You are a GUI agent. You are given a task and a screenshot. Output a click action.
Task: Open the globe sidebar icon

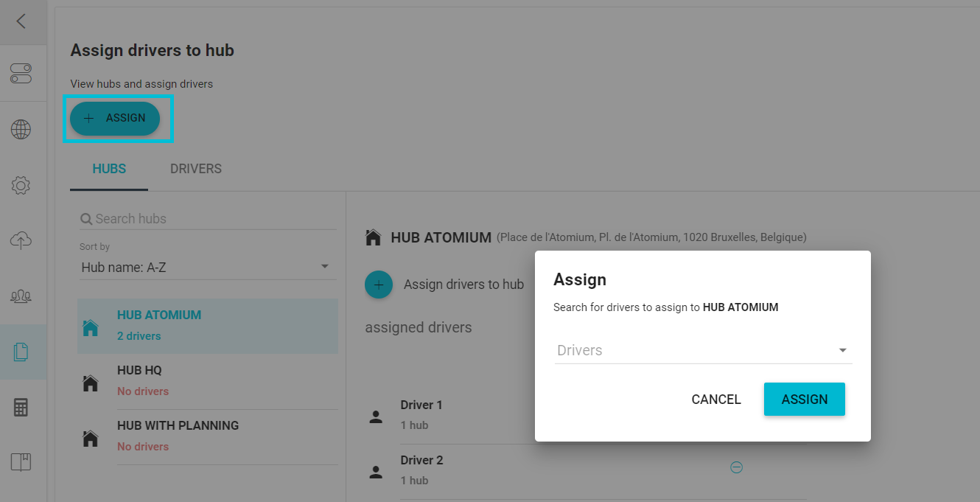(x=21, y=130)
